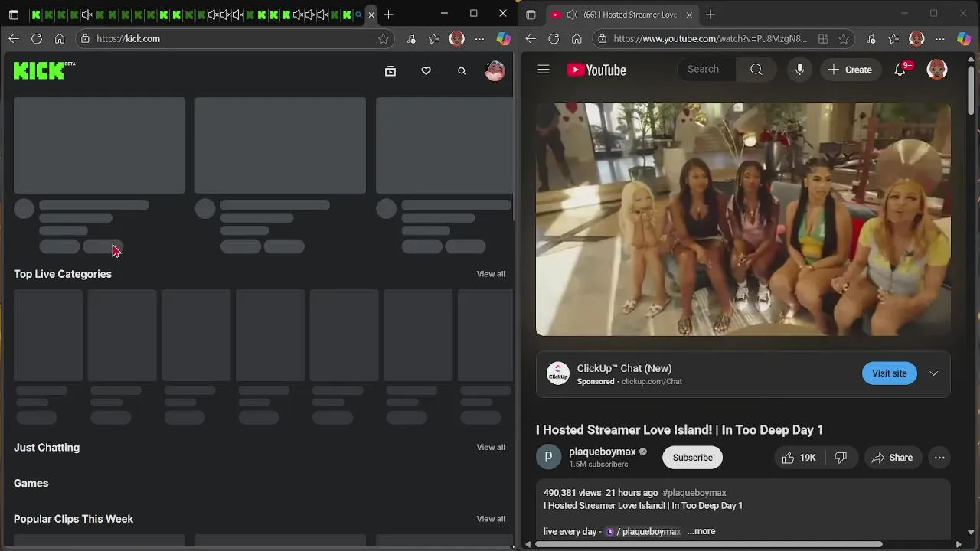The height and width of the screenshot is (551, 980).
Task: Click the YouTube video player
Action: 743,219
